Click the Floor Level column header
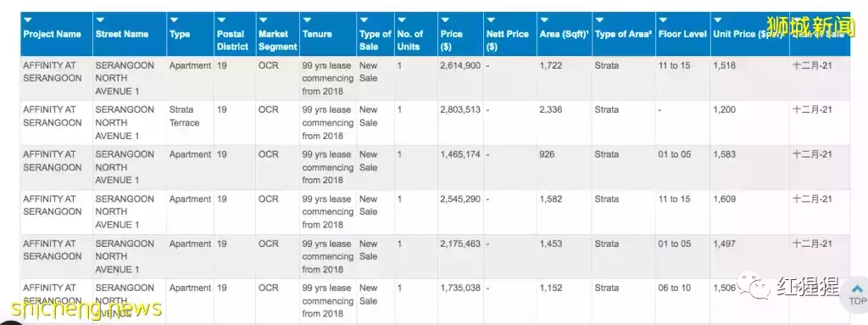This screenshot has width=868, height=325. [x=682, y=34]
